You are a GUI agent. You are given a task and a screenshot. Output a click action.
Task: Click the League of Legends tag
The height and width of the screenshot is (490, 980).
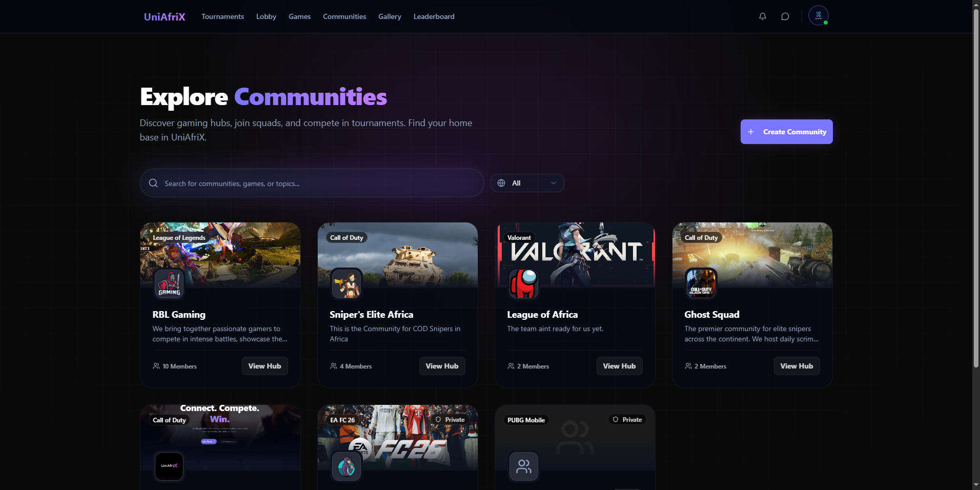(179, 237)
